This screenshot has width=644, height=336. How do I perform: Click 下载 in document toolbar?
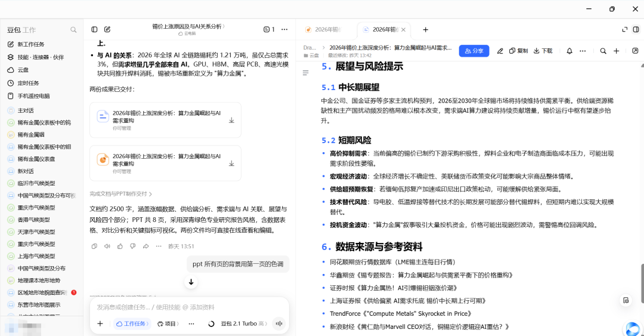(543, 51)
